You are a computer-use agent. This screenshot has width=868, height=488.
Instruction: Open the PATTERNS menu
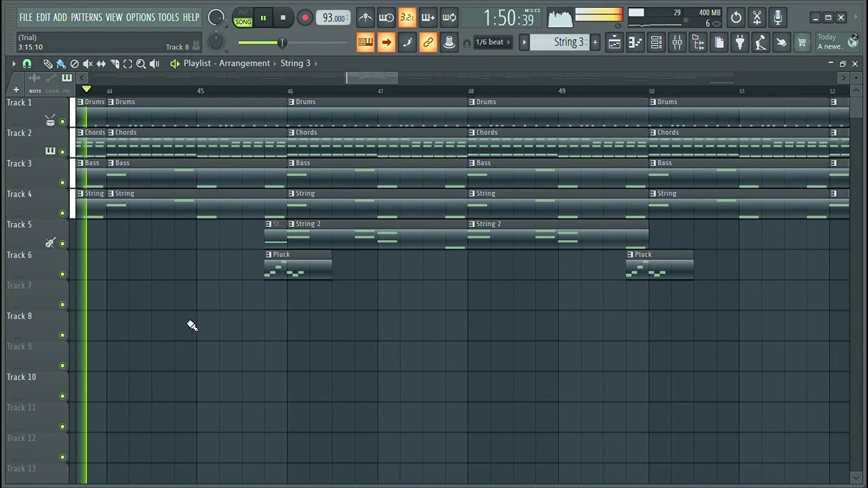[x=86, y=17]
